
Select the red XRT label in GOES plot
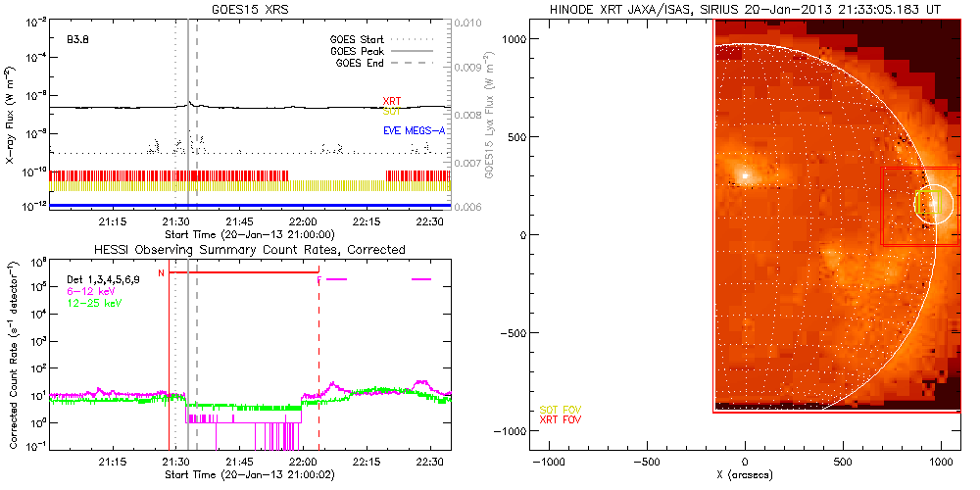click(391, 101)
